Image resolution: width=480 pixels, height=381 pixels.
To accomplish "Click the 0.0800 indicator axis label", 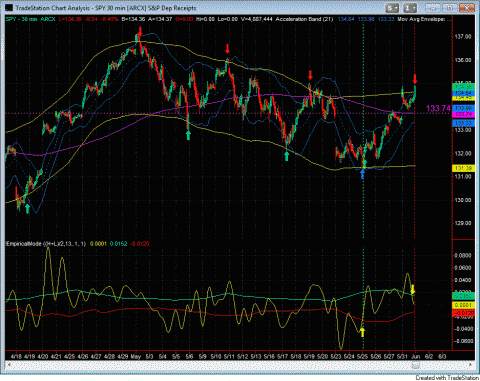I will 464,256.
